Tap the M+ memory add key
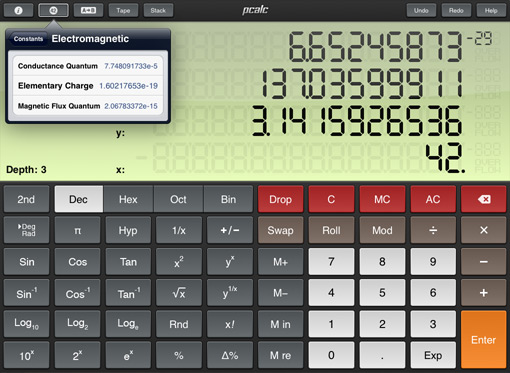The width and height of the screenshot is (510, 373). pos(281,262)
